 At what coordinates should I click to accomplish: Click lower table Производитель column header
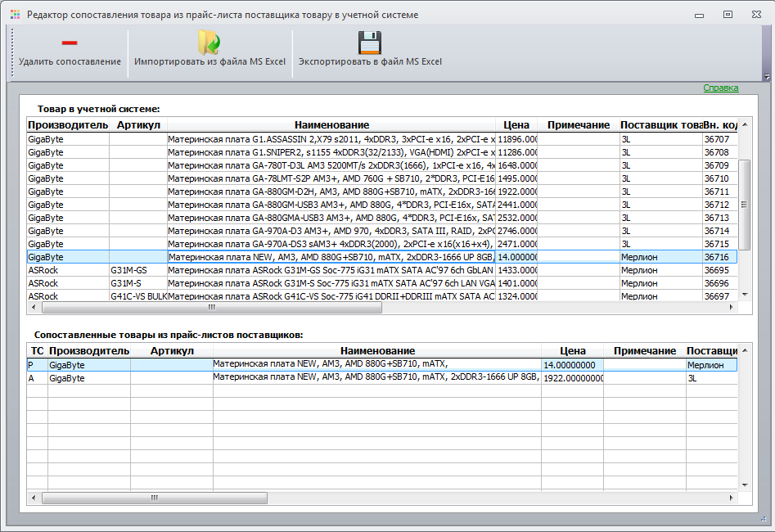coord(89,351)
